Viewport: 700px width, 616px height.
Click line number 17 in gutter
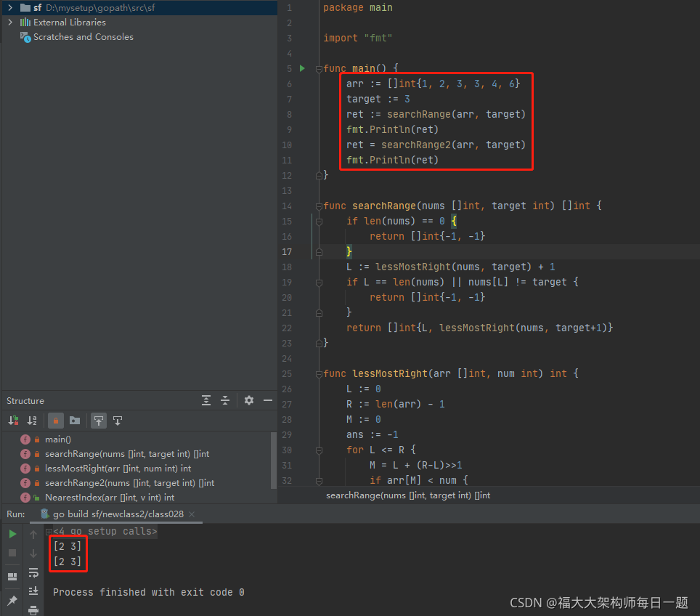pyautogui.click(x=287, y=252)
